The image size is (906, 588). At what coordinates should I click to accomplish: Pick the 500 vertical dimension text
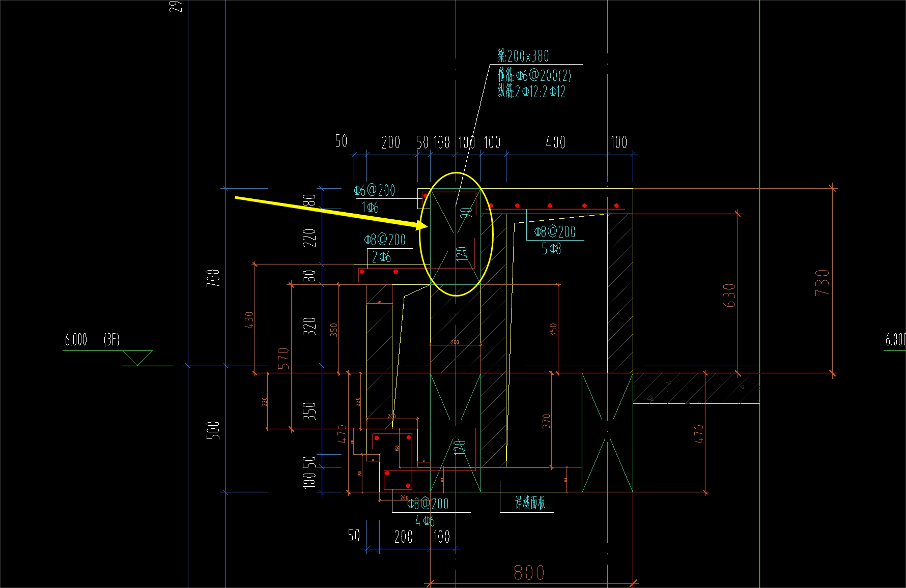click(213, 430)
